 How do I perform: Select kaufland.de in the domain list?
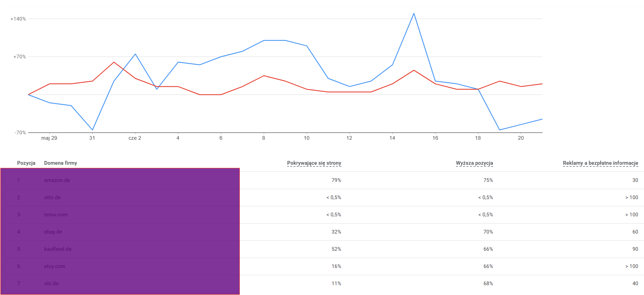[58, 249]
